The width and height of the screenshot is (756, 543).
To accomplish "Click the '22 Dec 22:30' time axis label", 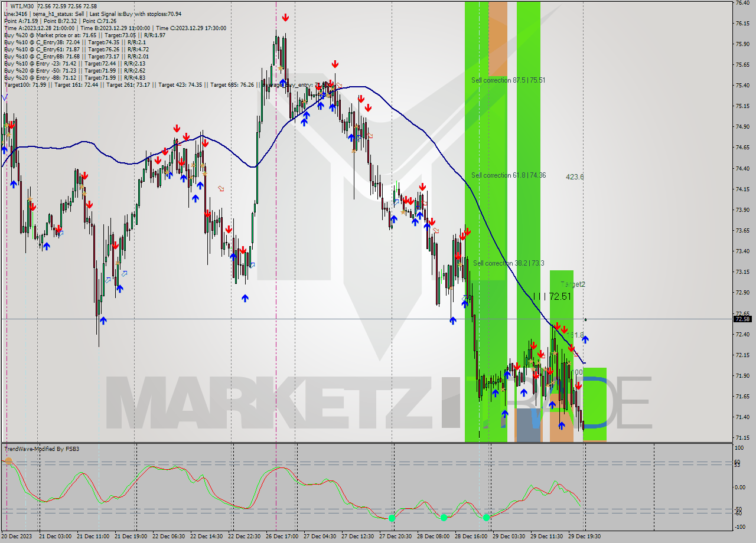I will coord(244,537).
